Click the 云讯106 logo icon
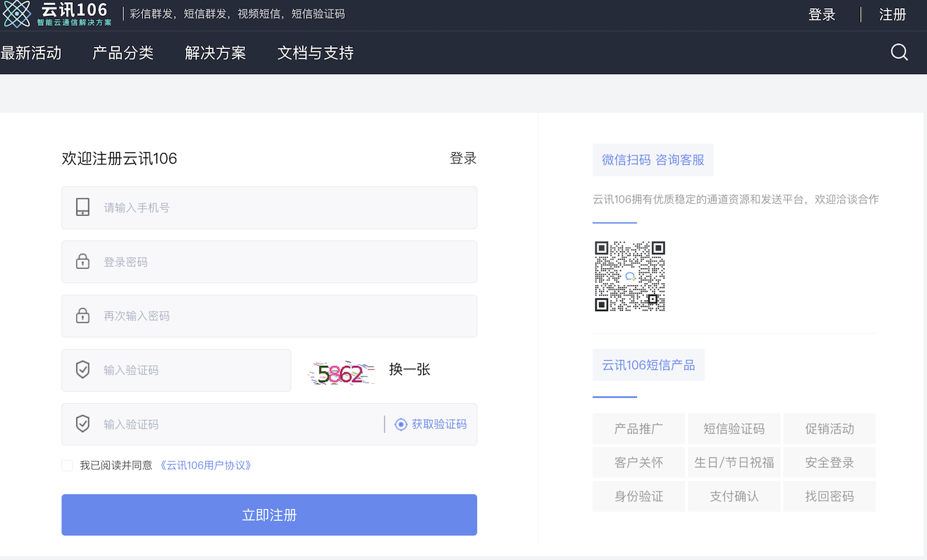927x560 pixels. click(x=17, y=14)
